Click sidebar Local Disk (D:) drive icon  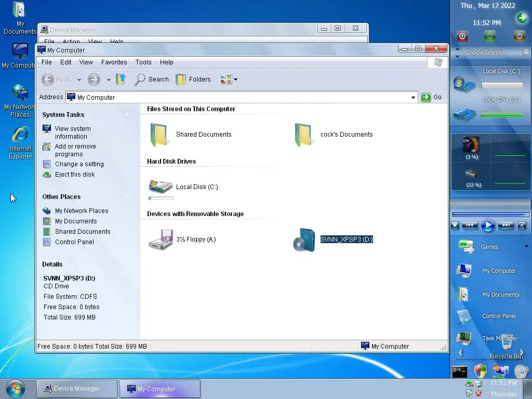click(464, 115)
